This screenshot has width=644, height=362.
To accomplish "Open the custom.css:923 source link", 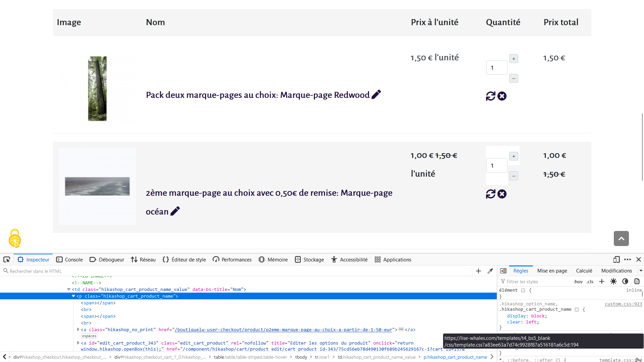I will coord(623,304).
